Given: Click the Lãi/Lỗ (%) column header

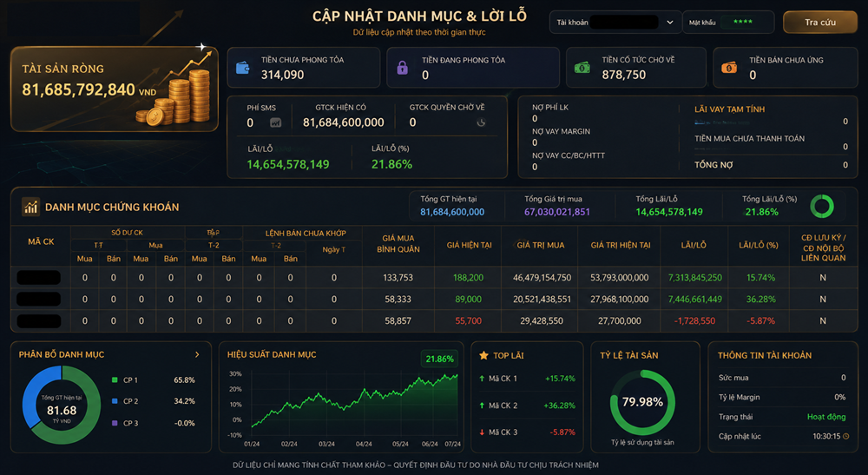Looking at the screenshot, I should point(758,245).
